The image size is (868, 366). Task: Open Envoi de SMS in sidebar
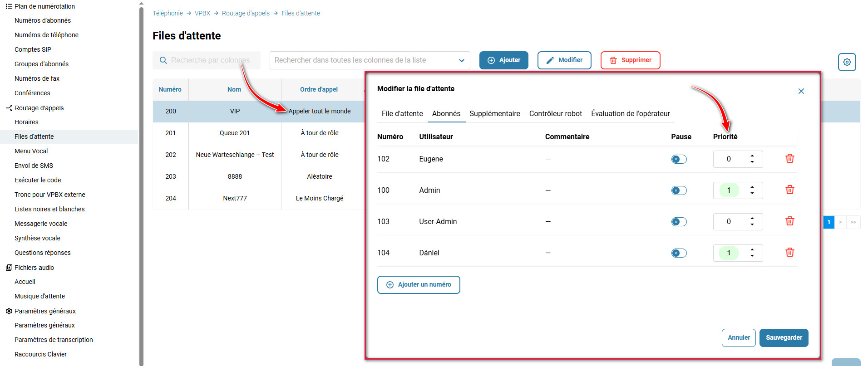click(x=34, y=166)
